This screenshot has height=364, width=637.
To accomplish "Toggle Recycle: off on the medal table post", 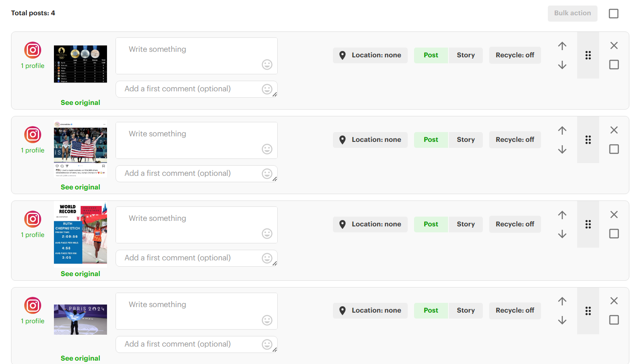I will click(515, 55).
